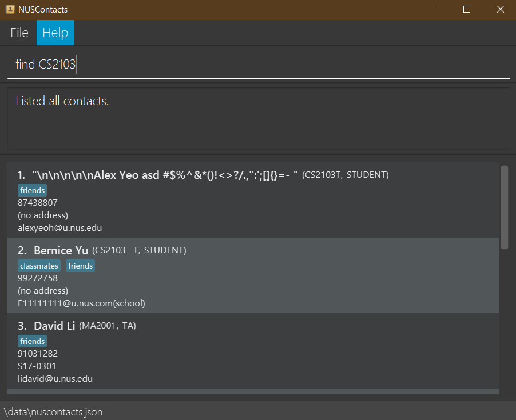Click the NUSContacts app icon in title bar
The height and width of the screenshot is (420, 516).
pyautogui.click(x=10, y=9)
